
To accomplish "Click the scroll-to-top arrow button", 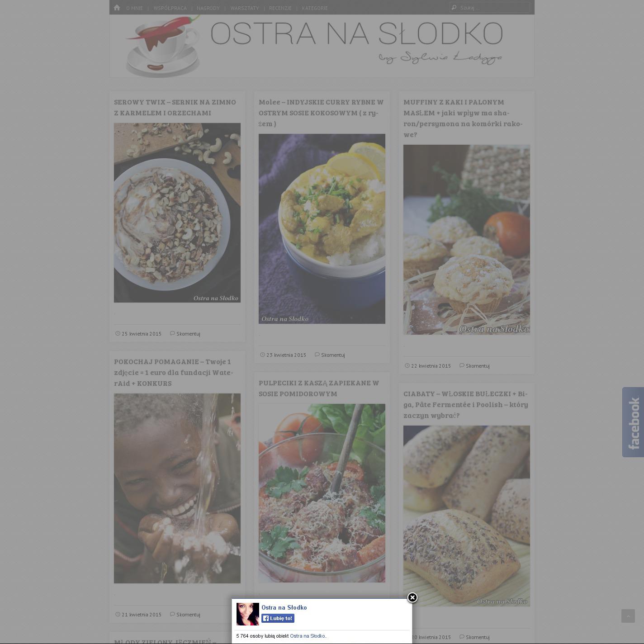I will [628, 616].
